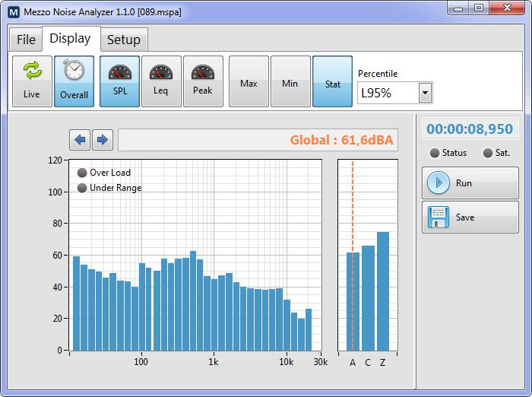The height and width of the screenshot is (397, 532).
Task: Click the Z-weighting level bar
Action: tap(383, 291)
